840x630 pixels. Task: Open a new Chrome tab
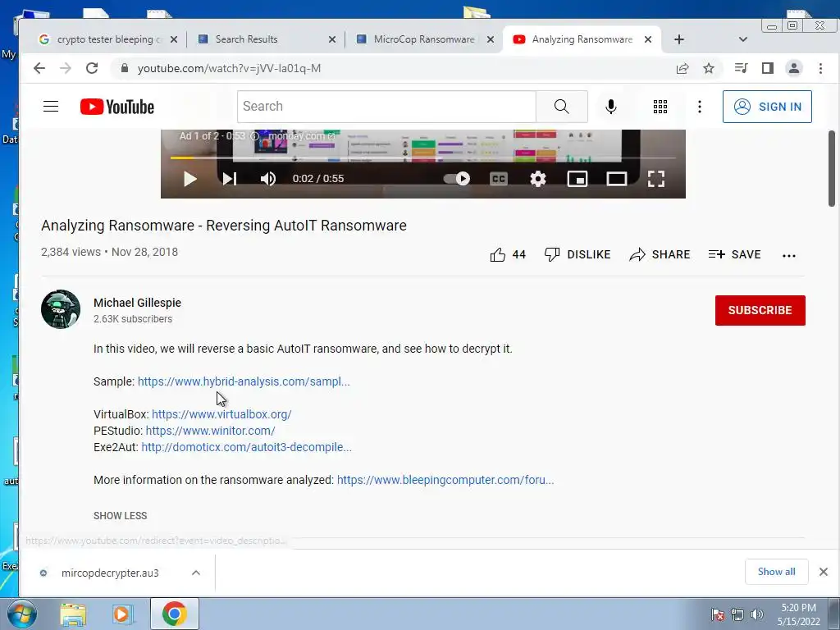pyautogui.click(x=678, y=39)
